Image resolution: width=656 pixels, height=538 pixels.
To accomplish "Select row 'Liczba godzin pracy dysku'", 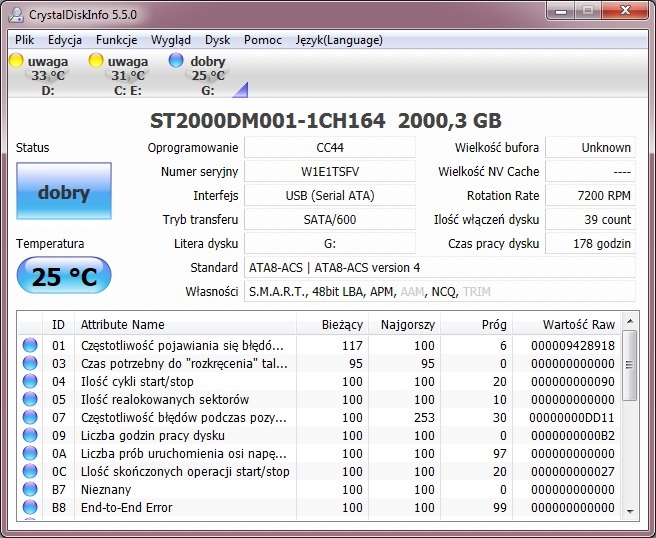I will pyautogui.click(x=319, y=435).
